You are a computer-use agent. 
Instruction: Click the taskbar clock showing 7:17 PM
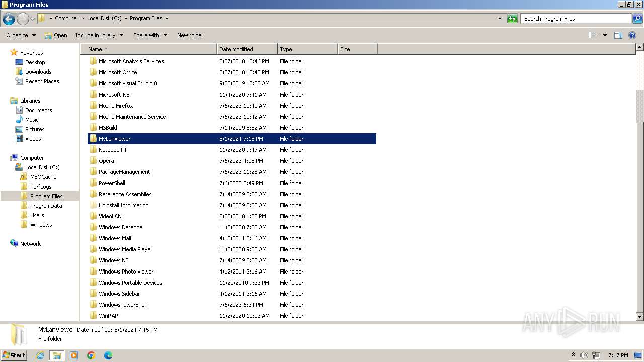[x=618, y=355]
